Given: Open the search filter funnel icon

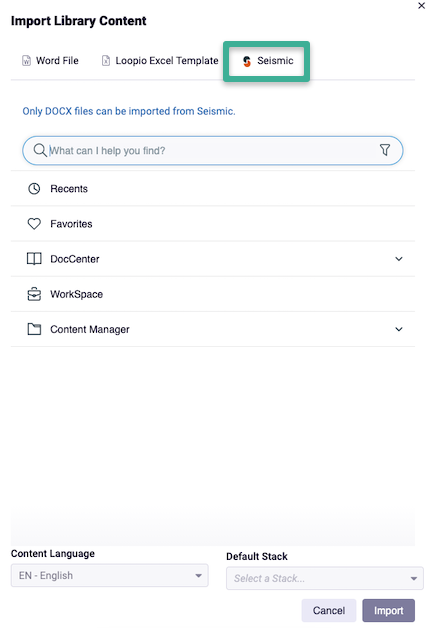Looking at the screenshot, I should click(385, 150).
